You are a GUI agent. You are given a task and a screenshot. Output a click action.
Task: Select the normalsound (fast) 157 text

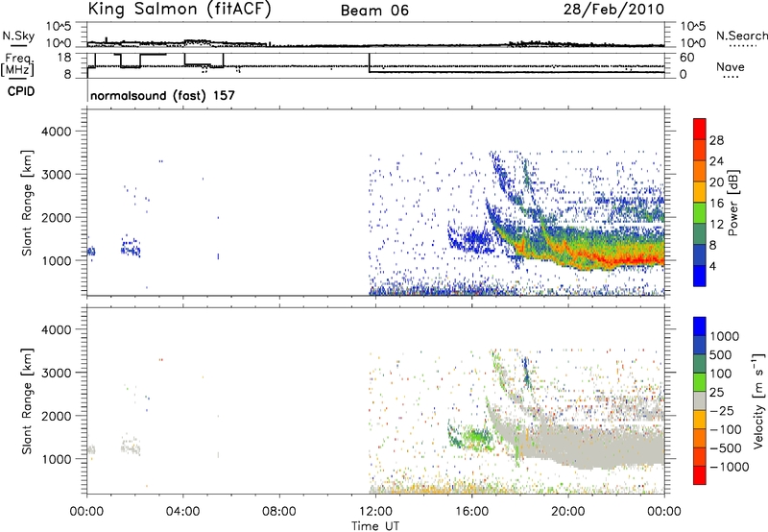(162, 95)
